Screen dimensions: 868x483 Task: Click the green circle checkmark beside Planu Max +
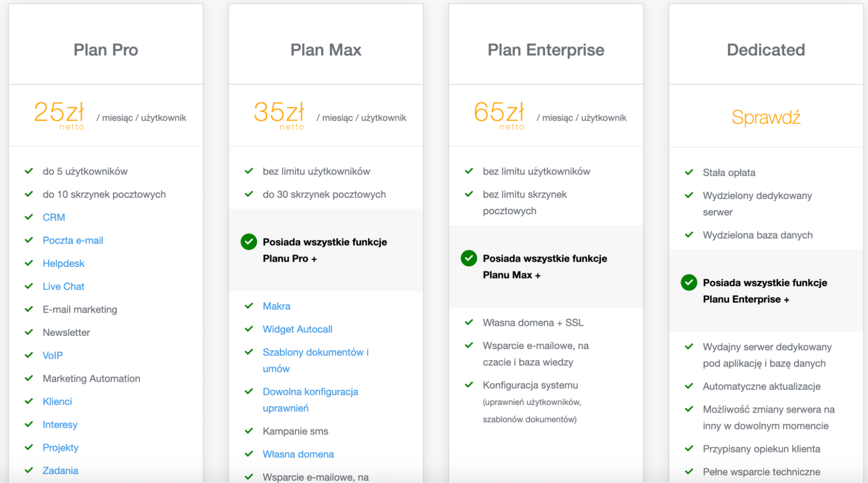469,258
